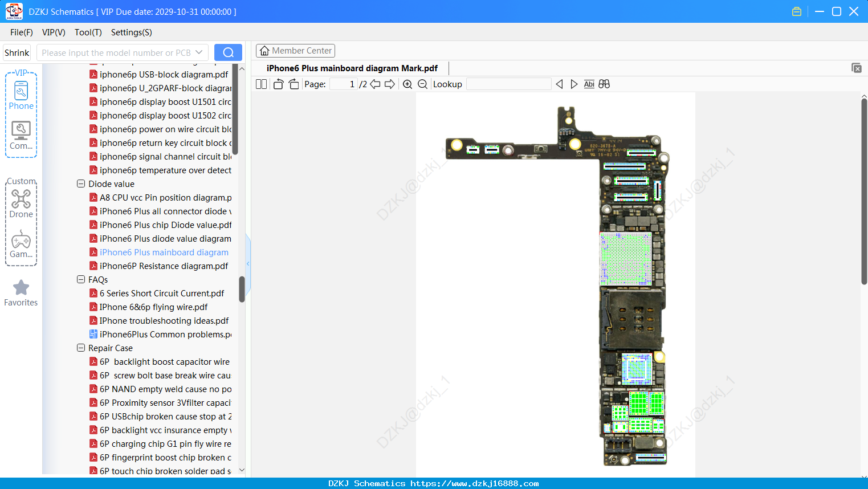
Task: Open the Phone category in VIP sidebar
Action: click(x=21, y=96)
